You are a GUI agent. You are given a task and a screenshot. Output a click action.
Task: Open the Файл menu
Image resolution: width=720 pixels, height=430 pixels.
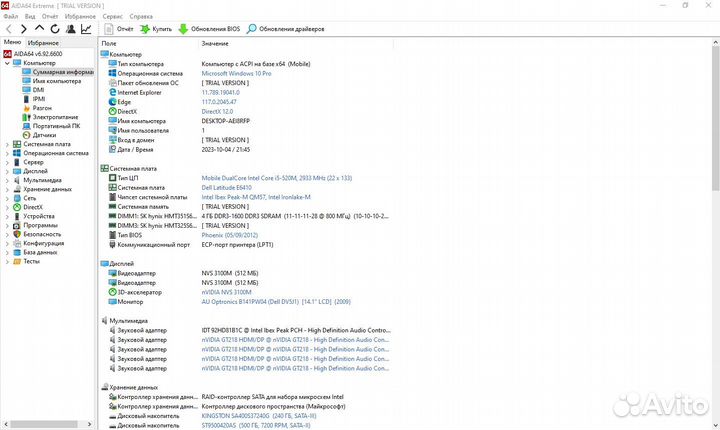11,16
